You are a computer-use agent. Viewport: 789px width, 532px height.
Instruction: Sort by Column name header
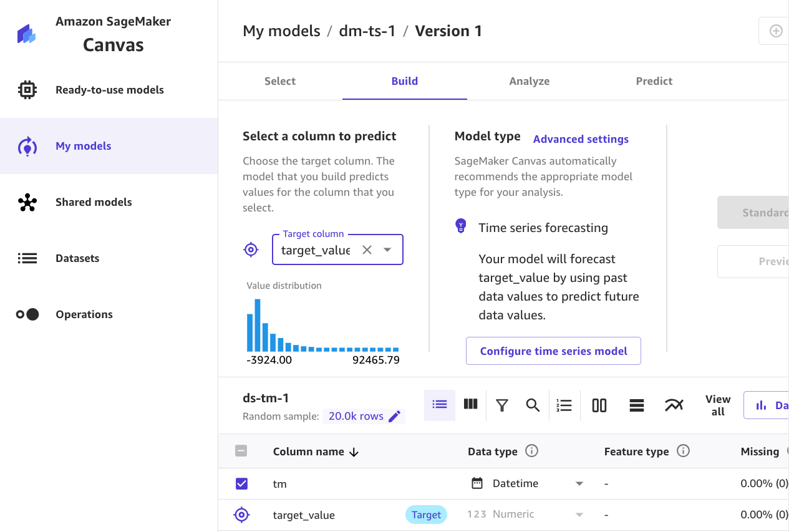[308, 452]
